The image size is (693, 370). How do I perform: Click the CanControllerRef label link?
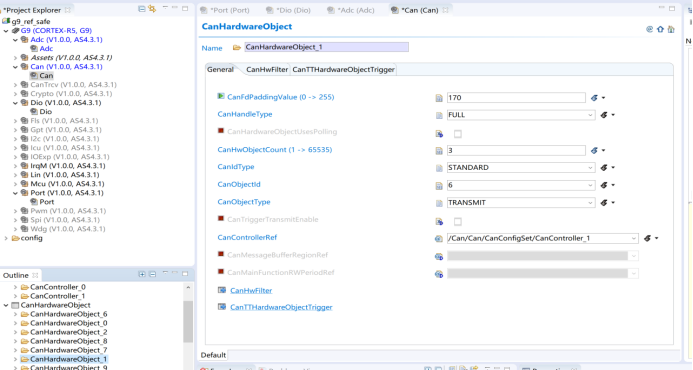coord(247,237)
